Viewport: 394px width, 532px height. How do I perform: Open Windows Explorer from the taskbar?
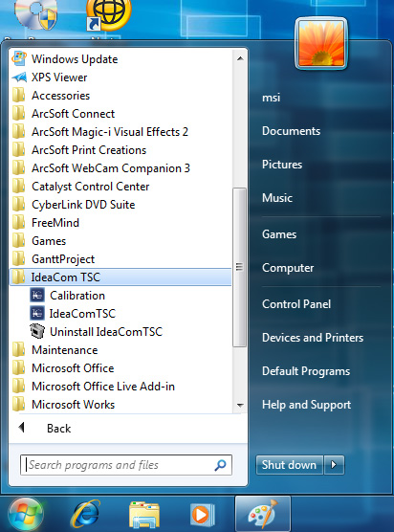tap(144, 515)
